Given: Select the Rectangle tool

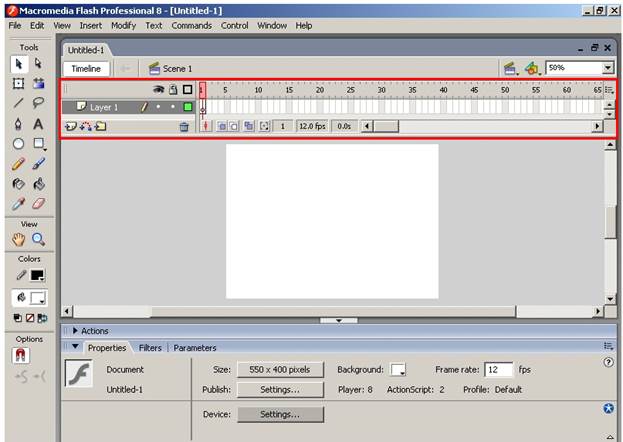Looking at the screenshot, I should coord(39,144).
